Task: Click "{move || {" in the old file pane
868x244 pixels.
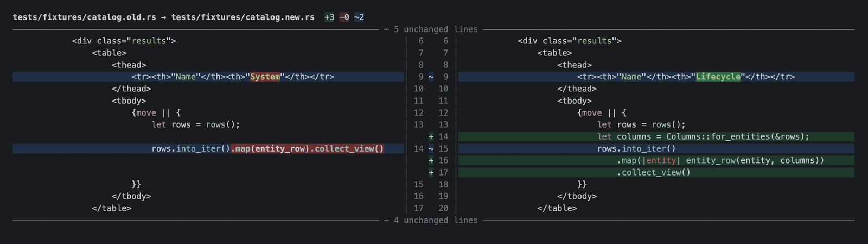Action: click(x=156, y=113)
